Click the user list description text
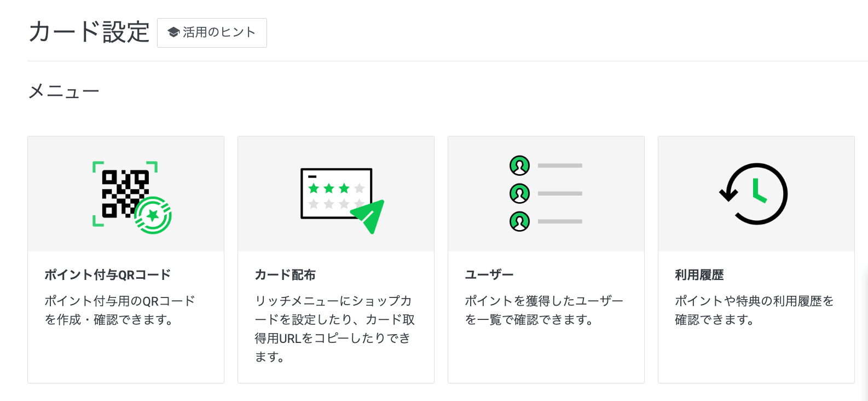The height and width of the screenshot is (401, 868). click(544, 310)
